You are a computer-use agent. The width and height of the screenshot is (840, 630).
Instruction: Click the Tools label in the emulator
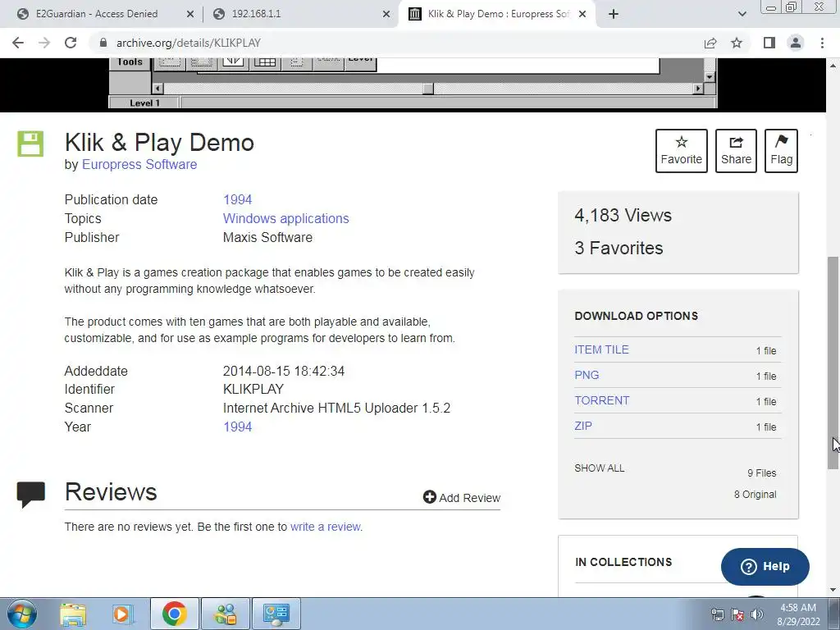pyautogui.click(x=130, y=62)
